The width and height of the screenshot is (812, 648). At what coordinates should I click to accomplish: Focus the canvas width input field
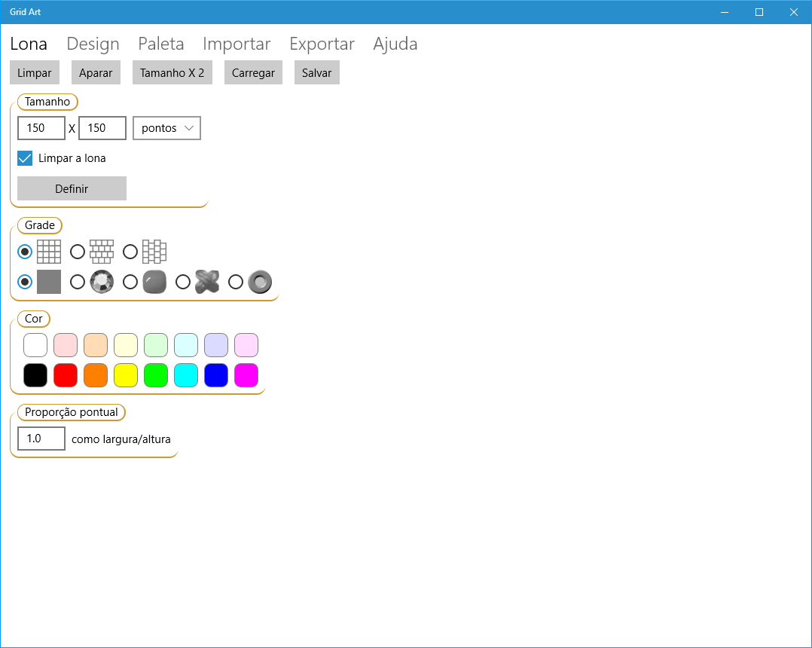(x=41, y=128)
